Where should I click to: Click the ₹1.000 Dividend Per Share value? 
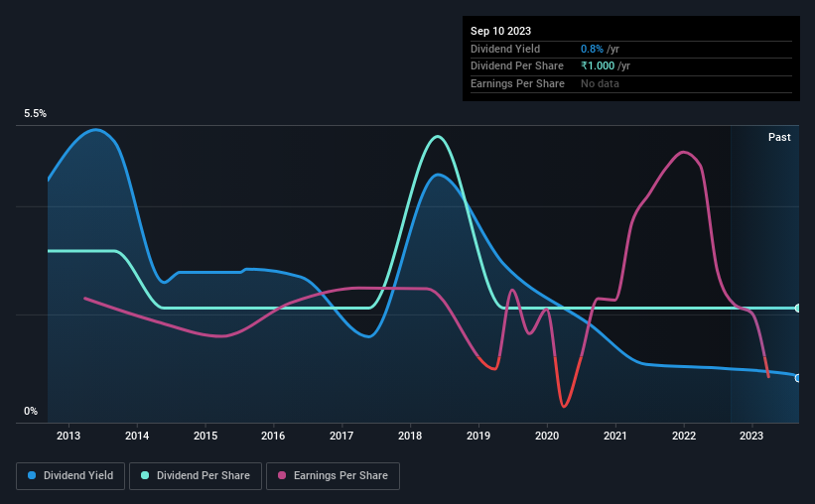(x=598, y=66)
